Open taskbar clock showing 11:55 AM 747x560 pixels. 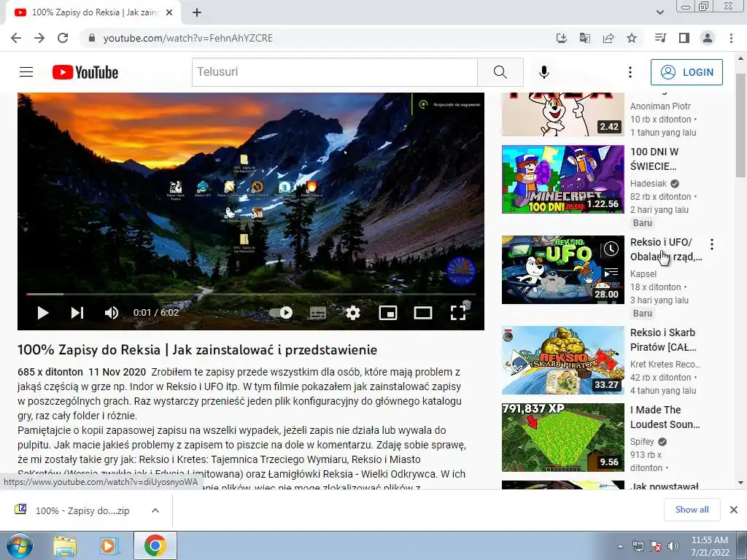click(x=710, y=546)
